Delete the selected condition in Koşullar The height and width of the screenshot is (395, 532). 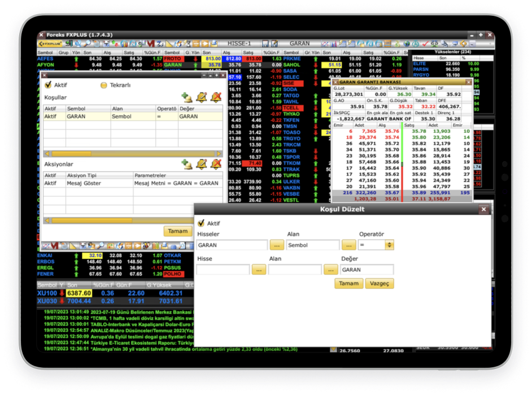pos(216,97)
